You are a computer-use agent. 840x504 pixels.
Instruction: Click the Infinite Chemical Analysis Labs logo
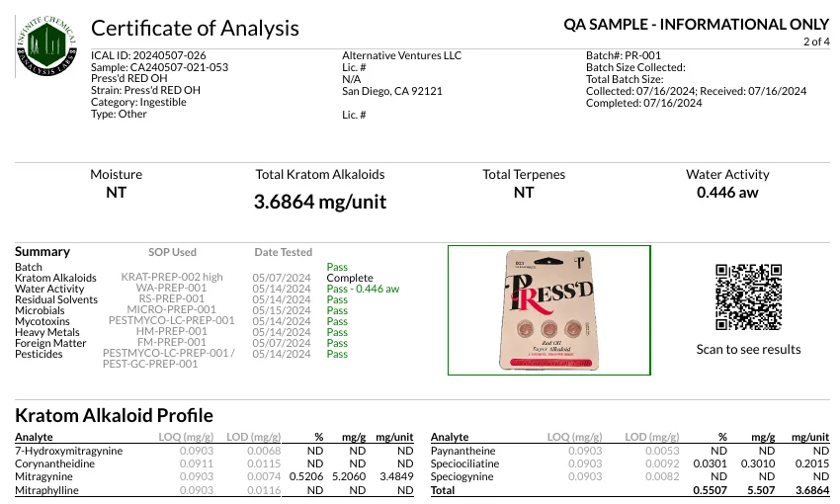click(46, 46)
